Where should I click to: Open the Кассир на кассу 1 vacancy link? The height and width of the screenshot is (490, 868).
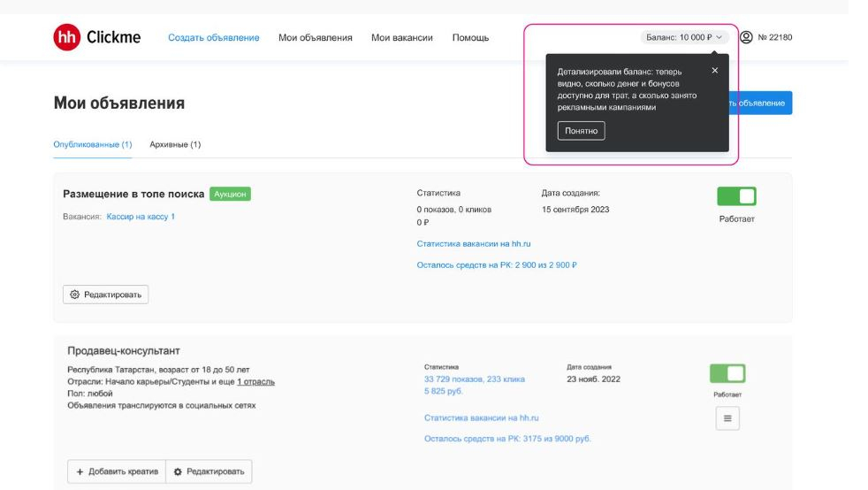141,217
